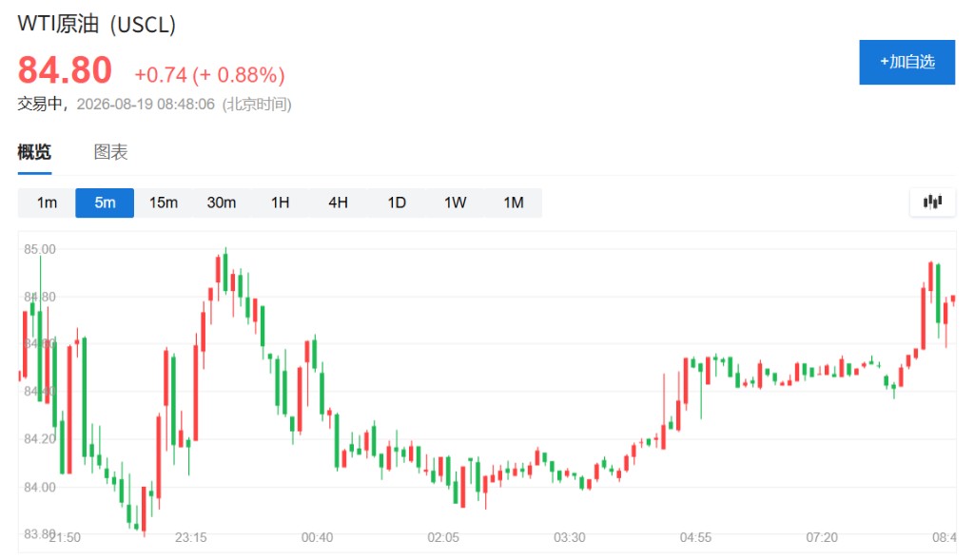Set chart interval to 30m
This screenshot has width=974, height=560.
pyautogui.click(x=221, y=203)
